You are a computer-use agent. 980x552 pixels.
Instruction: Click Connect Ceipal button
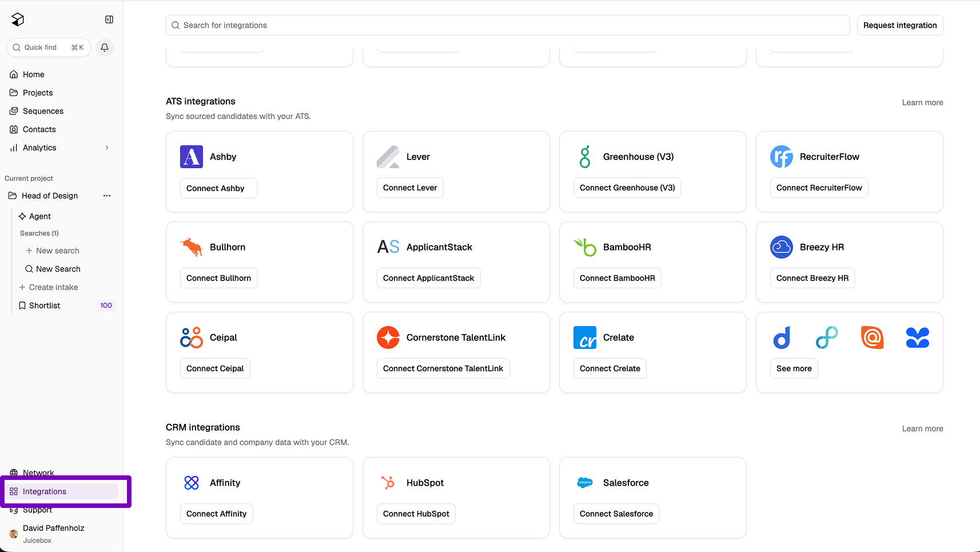coord(215,368)
